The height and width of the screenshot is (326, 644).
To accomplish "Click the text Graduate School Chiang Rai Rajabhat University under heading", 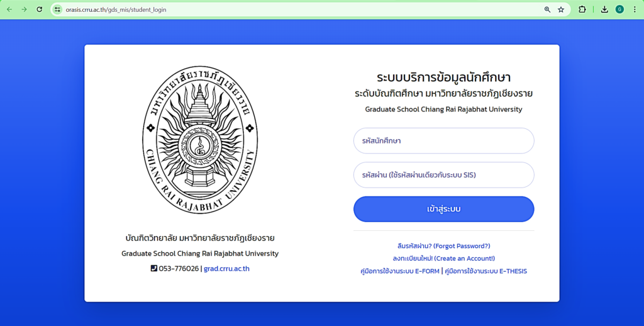I will 443,109.
